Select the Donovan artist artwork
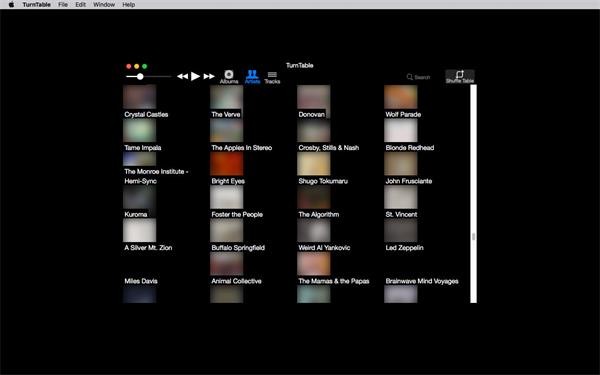 pos(314,97)
